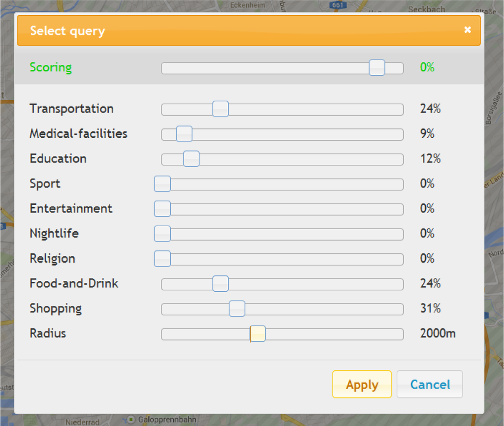Image resolution: width=504 pixels, height=426 pixels.
Task: Click the Entertainment slider handle
Action: coord(162,209)
